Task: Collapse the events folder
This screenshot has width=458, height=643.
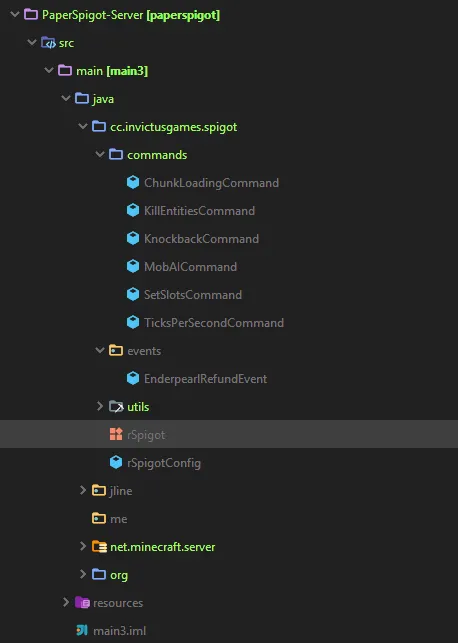Action: [x=100, y=350]
